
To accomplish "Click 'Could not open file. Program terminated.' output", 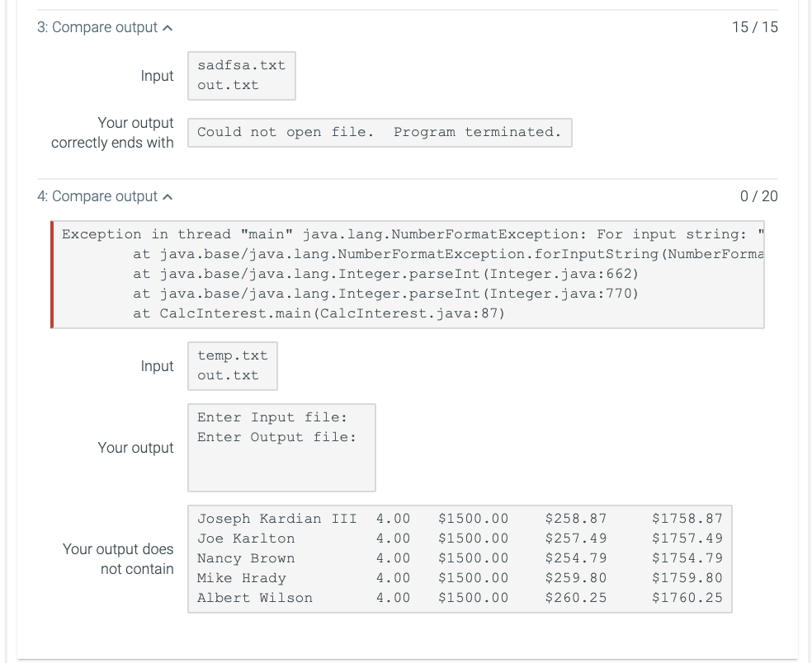I will click(x=379, y=132).
